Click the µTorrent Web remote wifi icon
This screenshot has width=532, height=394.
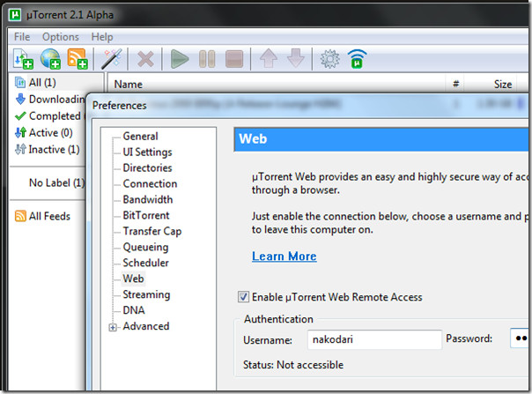click(x=358, y=59)
